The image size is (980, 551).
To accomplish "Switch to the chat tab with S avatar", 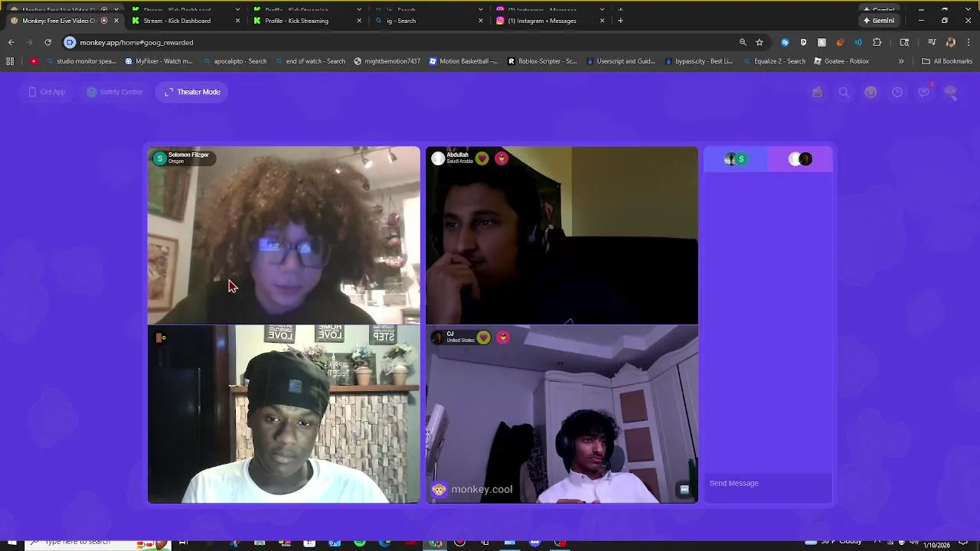I will (736, 159).
